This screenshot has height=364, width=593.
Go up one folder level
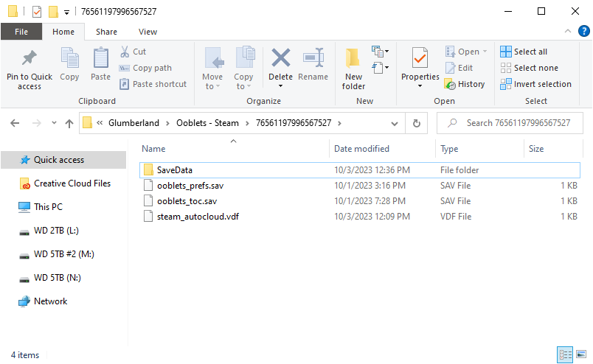tap(69, 123)
